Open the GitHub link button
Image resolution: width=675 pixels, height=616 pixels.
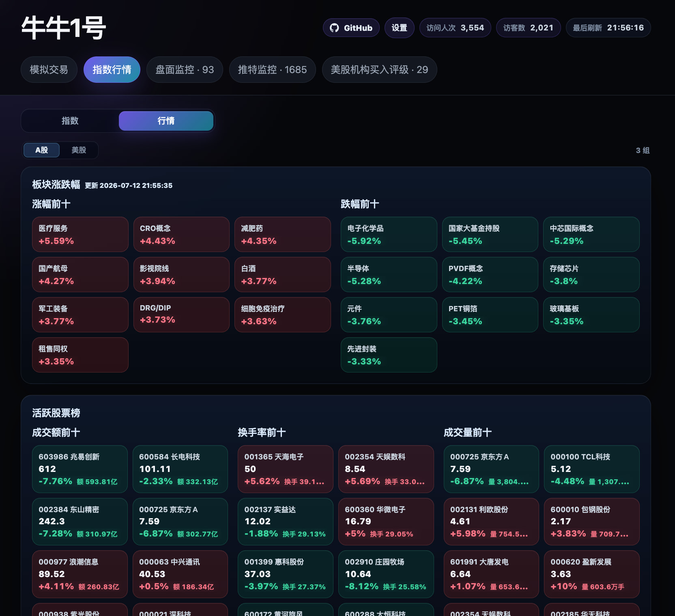tap(351, 28)
